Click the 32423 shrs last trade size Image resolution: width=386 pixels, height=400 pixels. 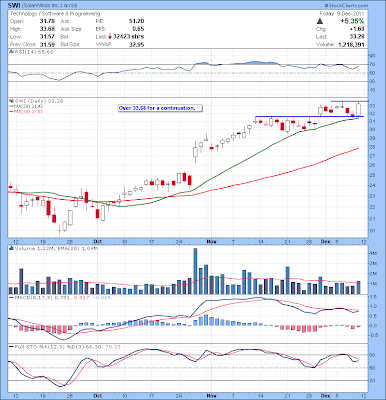129,37
